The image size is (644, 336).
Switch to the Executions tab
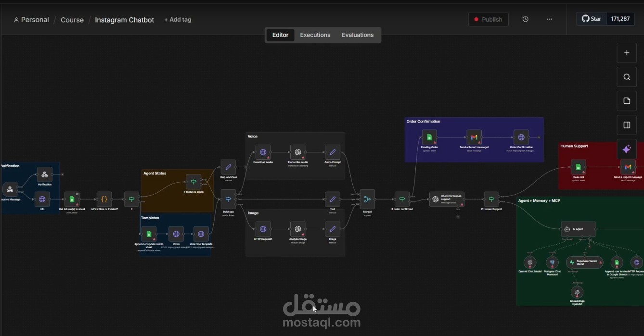[315, 35]
